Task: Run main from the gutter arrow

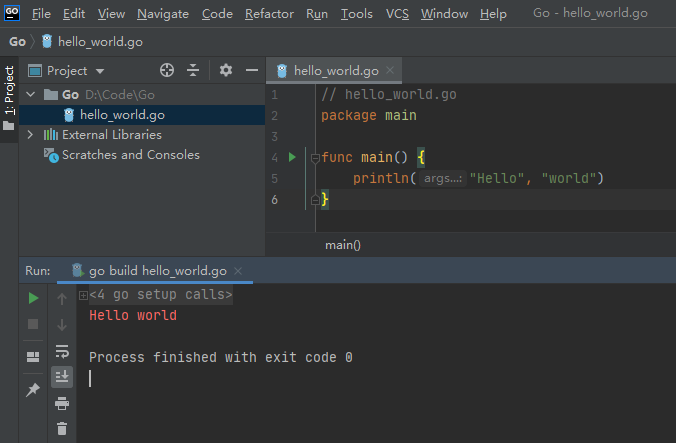Action: 292,157
